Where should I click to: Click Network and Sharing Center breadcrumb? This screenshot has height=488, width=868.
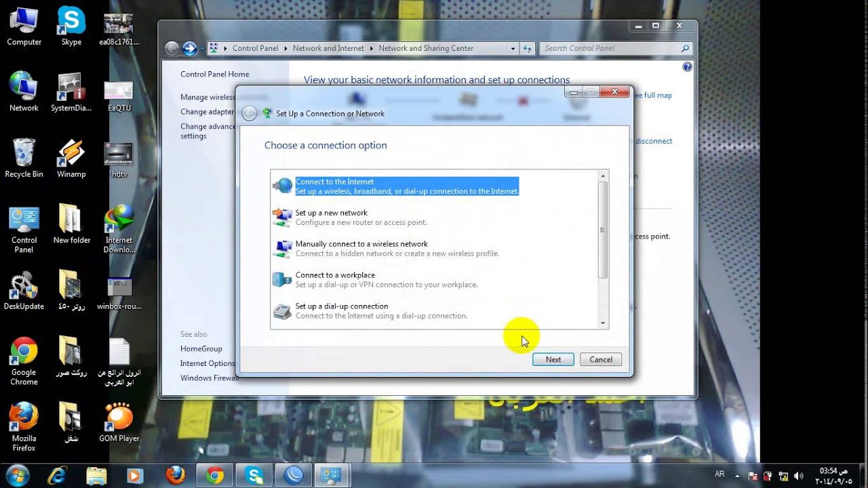(x=426, y=48)
